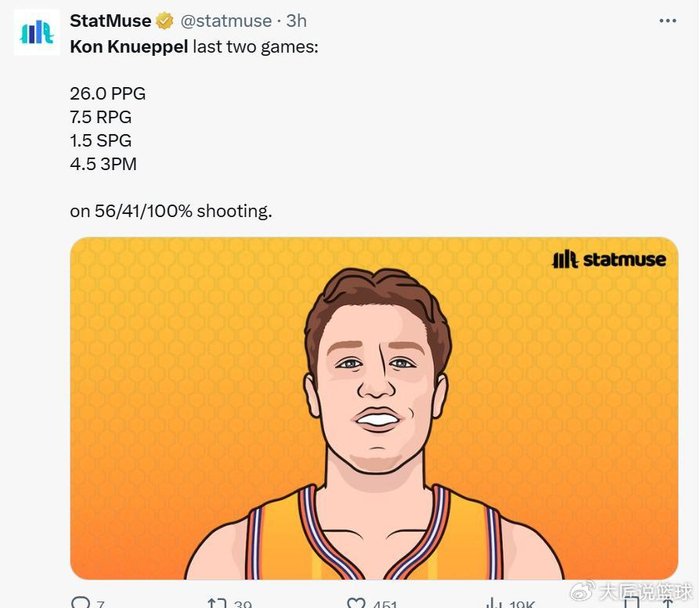Click the reply count number
Viewport: 700px width, 608px height.
pyautogui.click(x=100, y=604)
